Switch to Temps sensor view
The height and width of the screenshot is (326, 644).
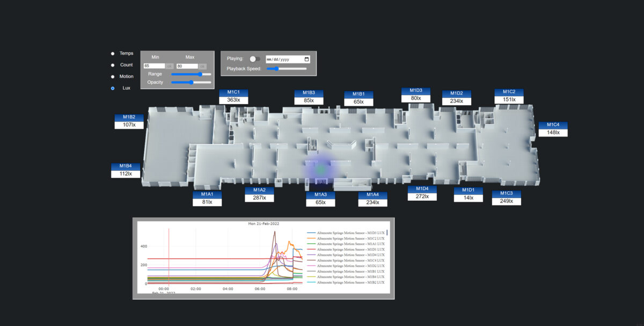click(x=112, y=53)
